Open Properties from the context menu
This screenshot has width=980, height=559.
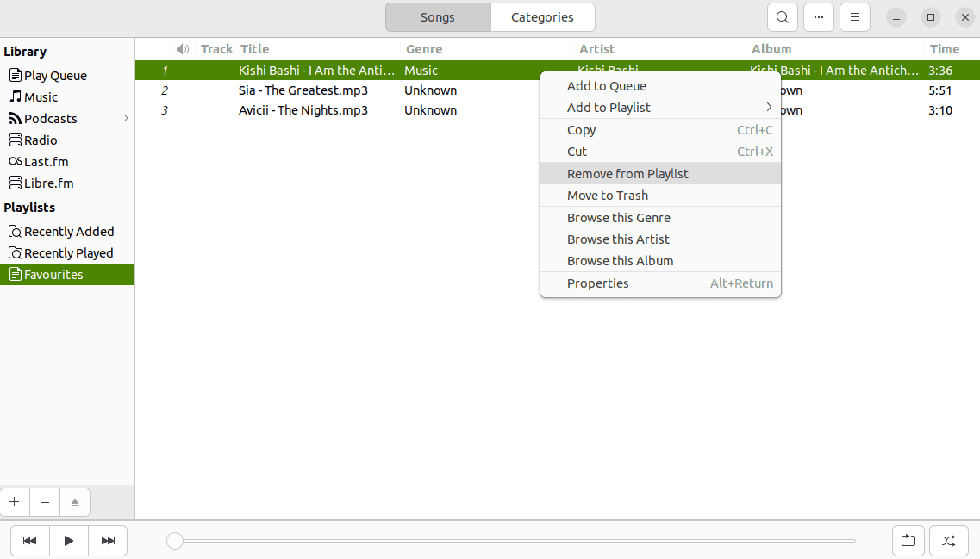(x=597, y=283)
